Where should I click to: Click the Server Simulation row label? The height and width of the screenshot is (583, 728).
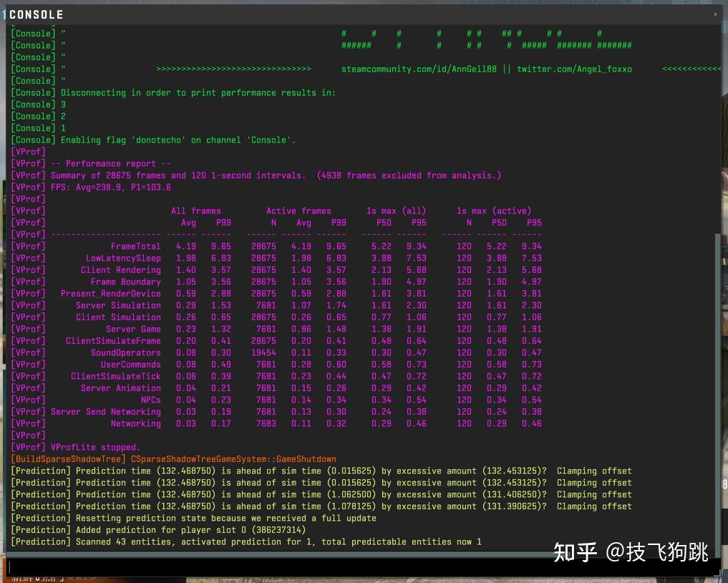click(x=118, y=305)
